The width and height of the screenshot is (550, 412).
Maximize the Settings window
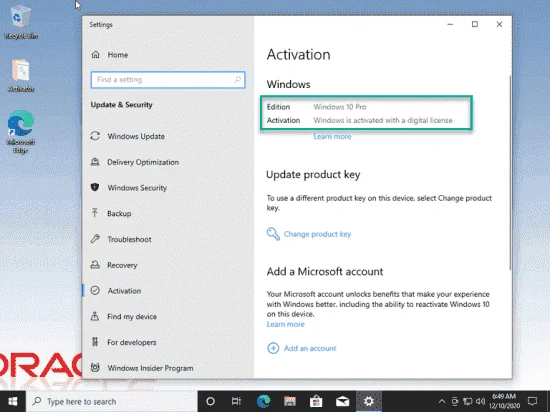[x=475, y=24]
